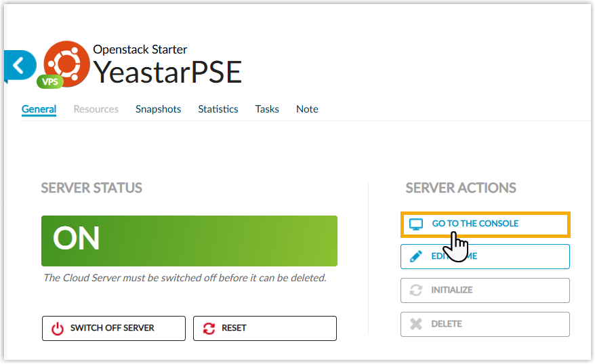Click the red power icon
The image size is (595, 364).
pos(58,328)
